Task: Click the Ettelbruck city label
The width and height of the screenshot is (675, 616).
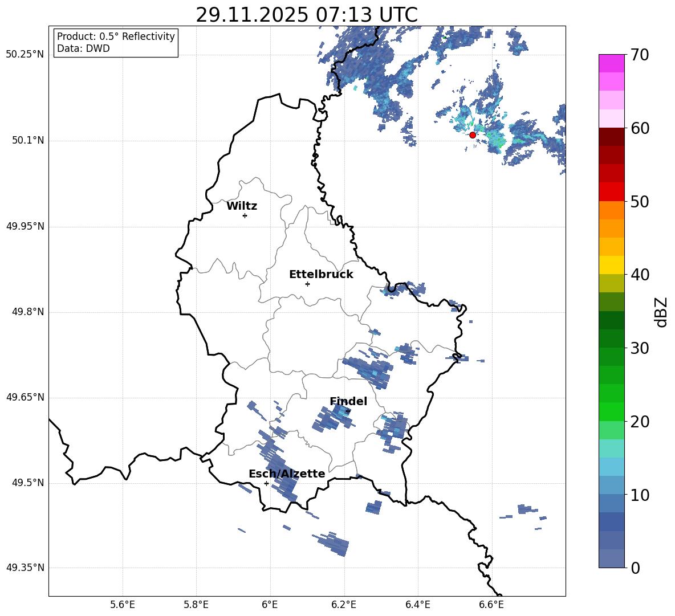Action: click(x=321, y=275)
